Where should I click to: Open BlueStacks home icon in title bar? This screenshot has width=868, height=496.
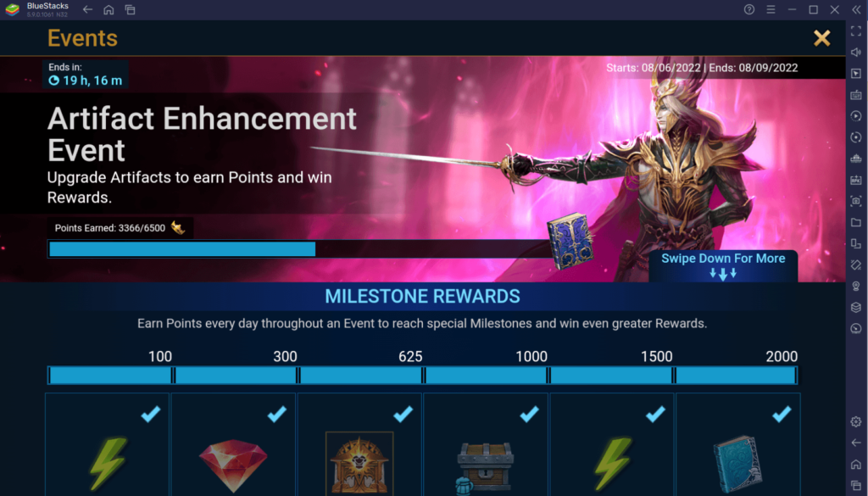point(108,9)
